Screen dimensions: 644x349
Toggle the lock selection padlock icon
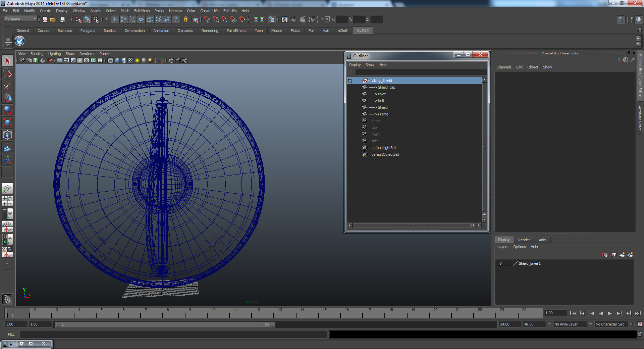pos(185,19)
